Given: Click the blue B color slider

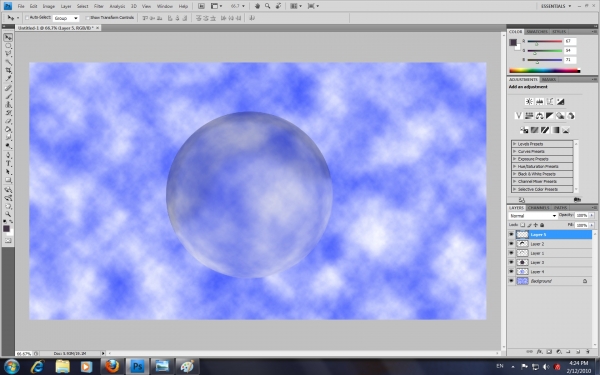Looking at the screenshot, I should (545, 60).
